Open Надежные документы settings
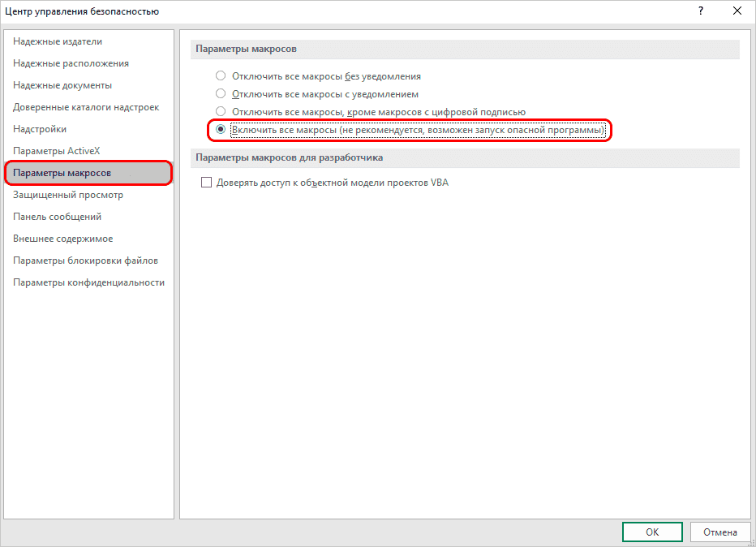756x547 pixels. [x=62, y=85]
